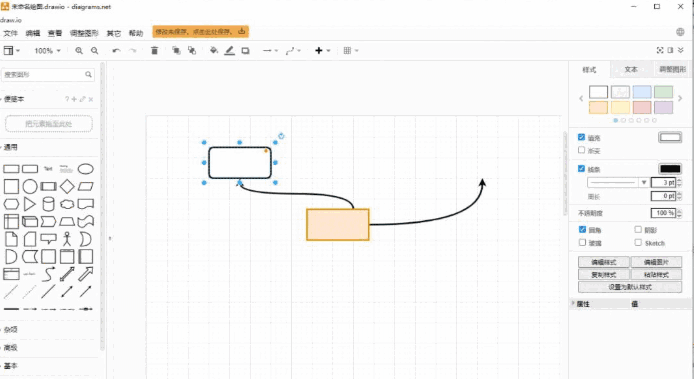Open the 100% zoom dropdown
The height and width of the screenshot is (379, 694).
coord(47,50)
